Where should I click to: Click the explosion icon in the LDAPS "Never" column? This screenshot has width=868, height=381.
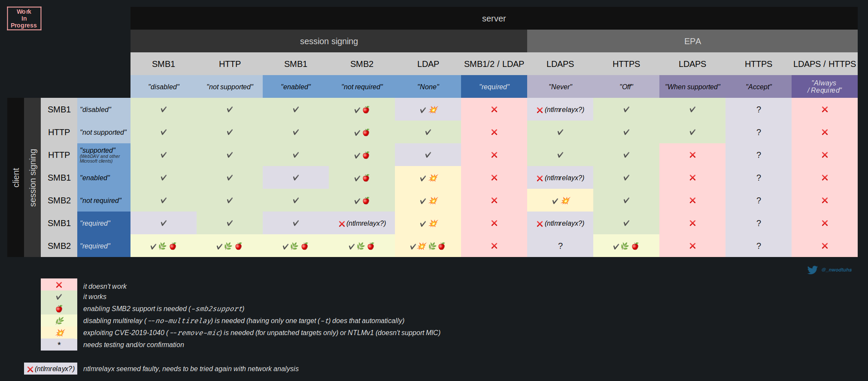[x=565, y=200]
